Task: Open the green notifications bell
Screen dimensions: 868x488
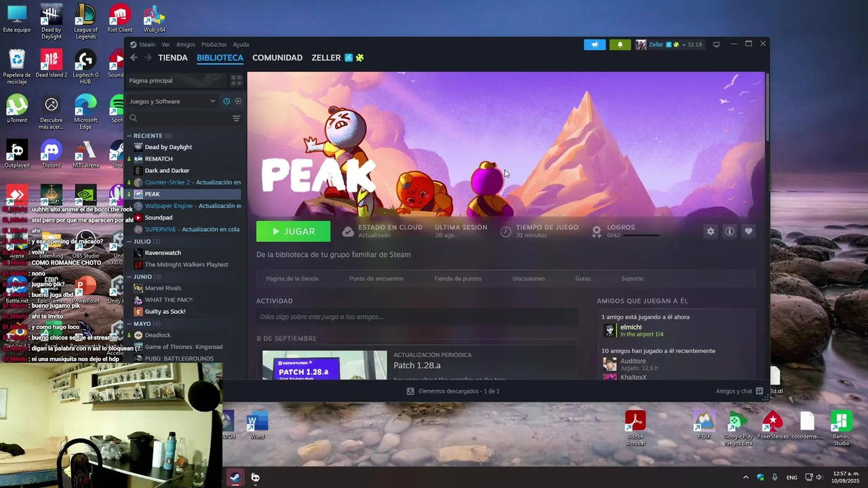Action: (x=620, y=45)
